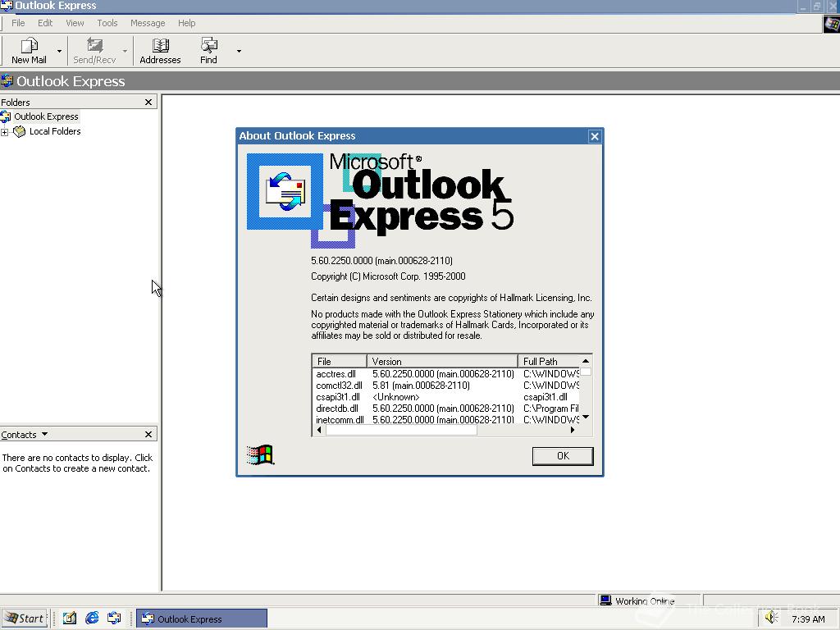Click the Outlook Express tree root icon
The height and width of the screenshot is (630, 840).
pos(6,116)
